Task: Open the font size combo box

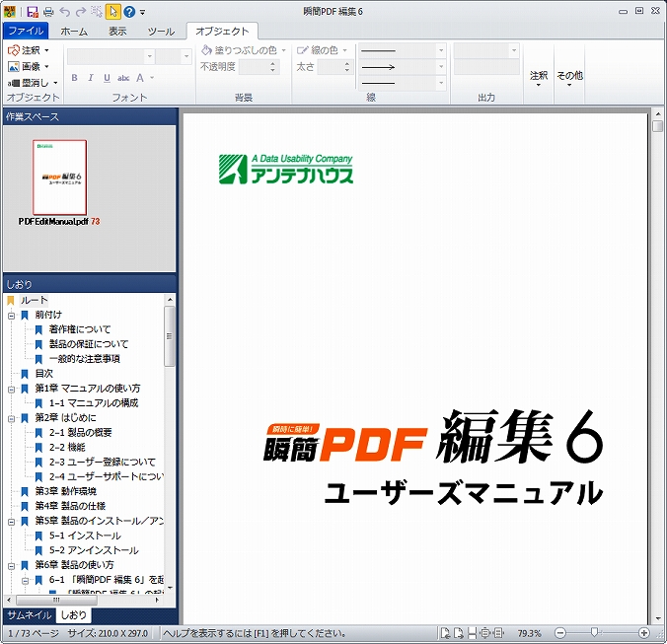Action: pos(174,56)
